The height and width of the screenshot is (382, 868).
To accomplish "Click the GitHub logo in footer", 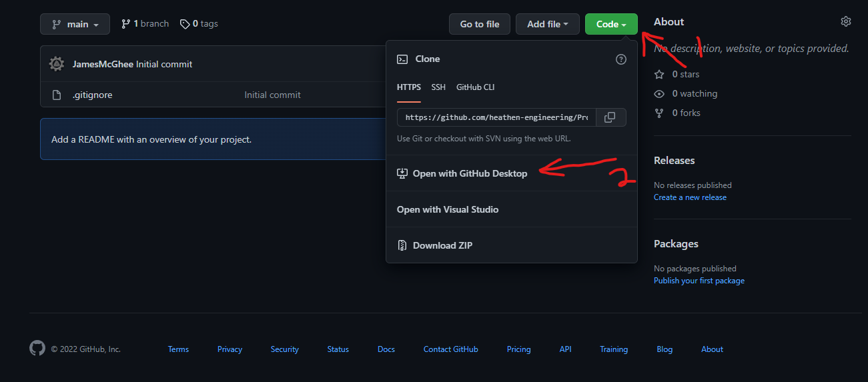I will pos(37,349).
